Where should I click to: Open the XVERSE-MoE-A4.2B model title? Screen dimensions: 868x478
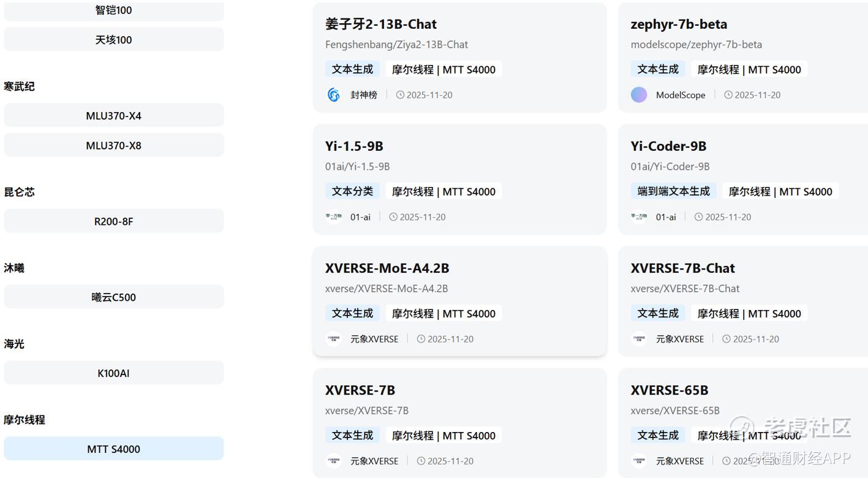point(387,268)
